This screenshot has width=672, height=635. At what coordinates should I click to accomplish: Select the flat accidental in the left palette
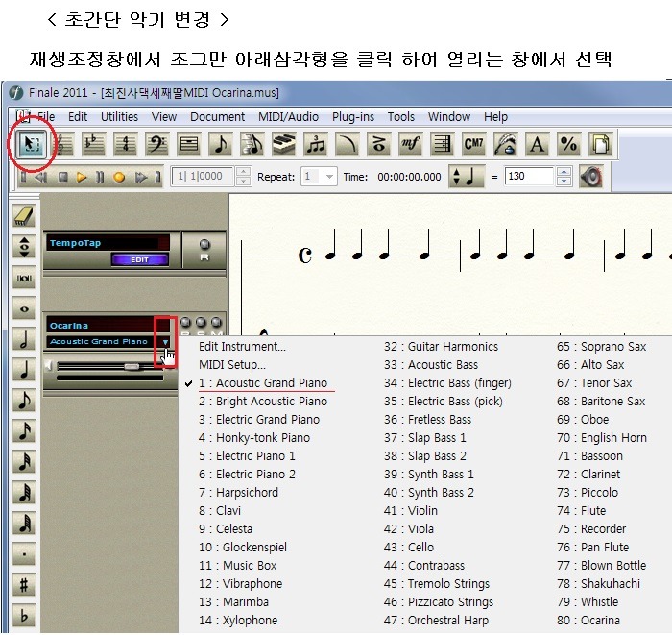pos(24,616)
